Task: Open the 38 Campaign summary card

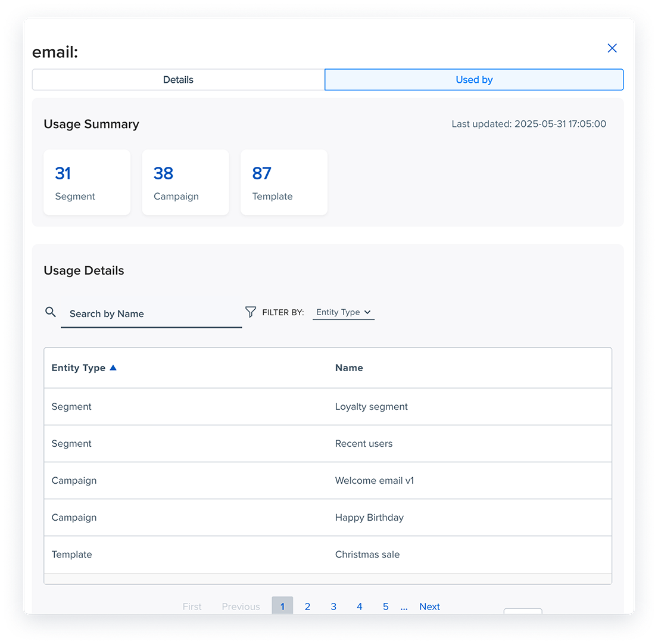Action: tap(185, 183)
